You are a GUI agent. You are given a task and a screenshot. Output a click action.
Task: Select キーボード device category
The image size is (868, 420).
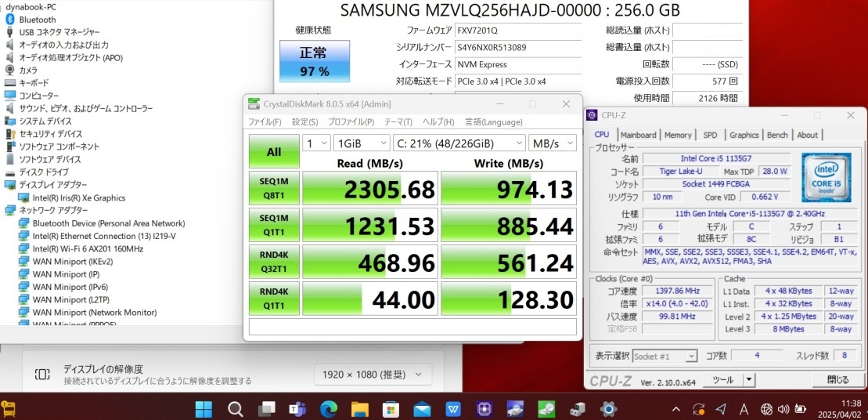point(34,82)
